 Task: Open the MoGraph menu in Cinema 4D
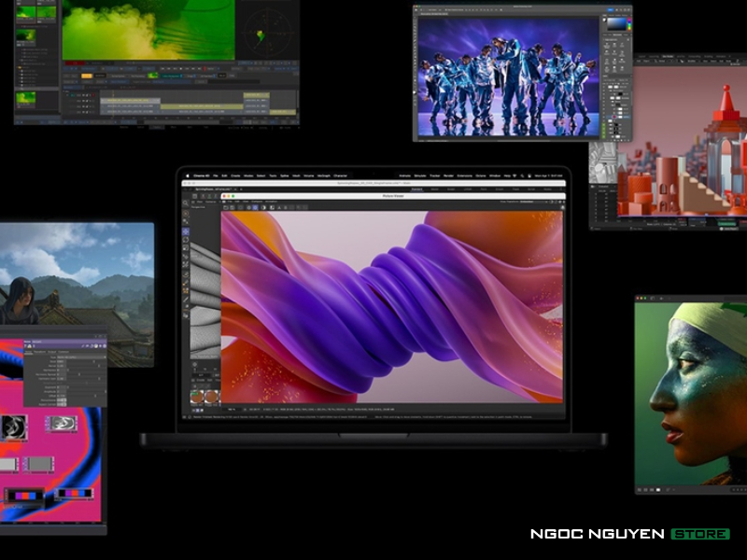point(324,175)
